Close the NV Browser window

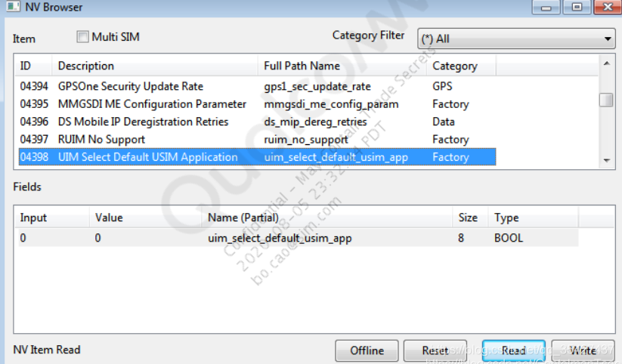(x=608, y=7)
